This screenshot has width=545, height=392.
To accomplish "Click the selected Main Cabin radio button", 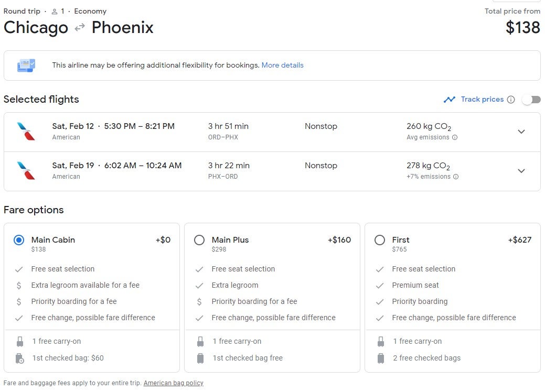I will click(x=19, y=239).
